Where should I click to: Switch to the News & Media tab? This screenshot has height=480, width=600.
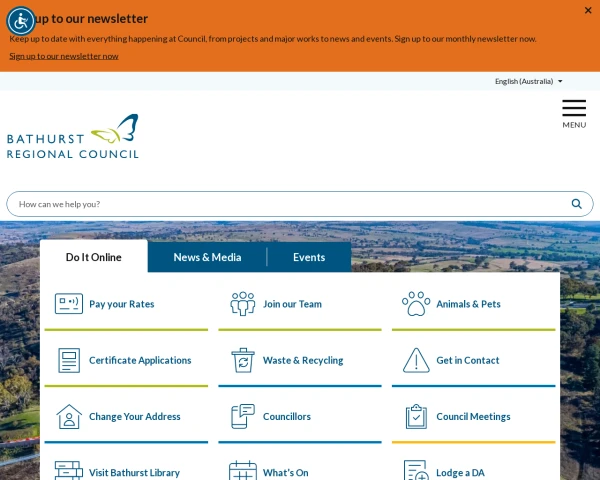207,257
